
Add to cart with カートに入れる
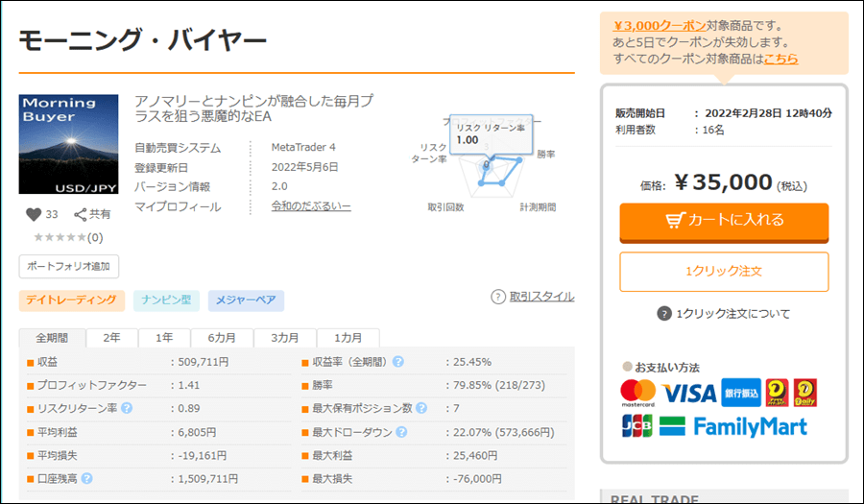[724, 221]
